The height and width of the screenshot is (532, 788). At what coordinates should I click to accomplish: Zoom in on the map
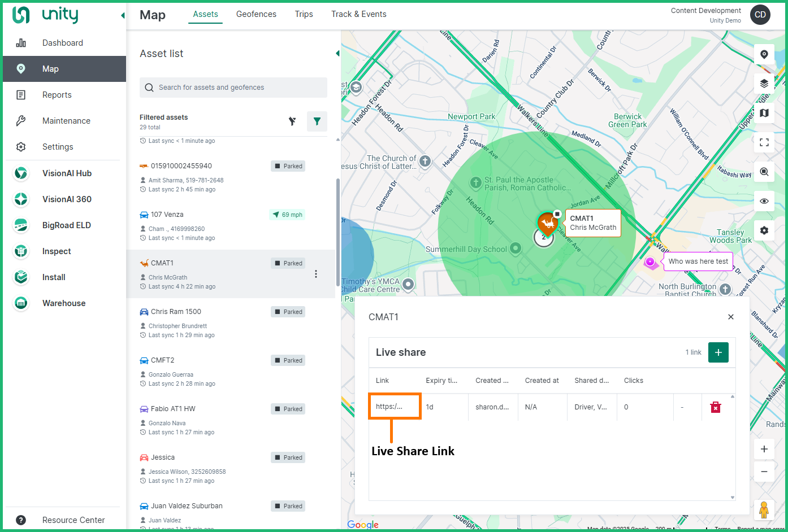764,449
